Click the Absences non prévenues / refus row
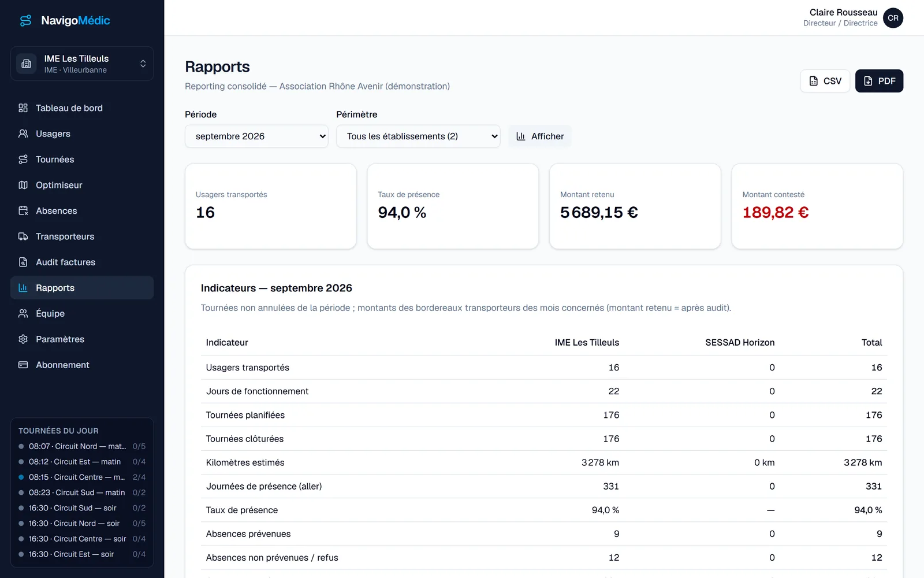This screenshot has width=924, height=578. pyautogui.click(x=544, y=558)
